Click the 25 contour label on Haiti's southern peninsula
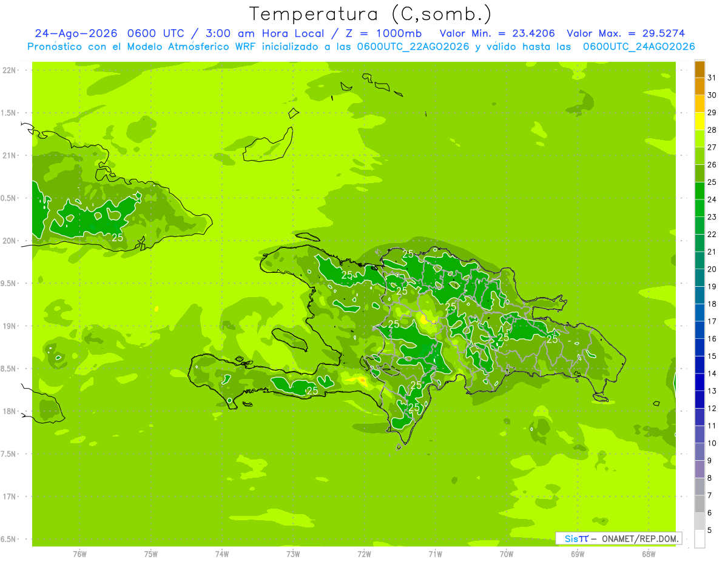This screenshot has width=728, height=562. coord(312,391)
